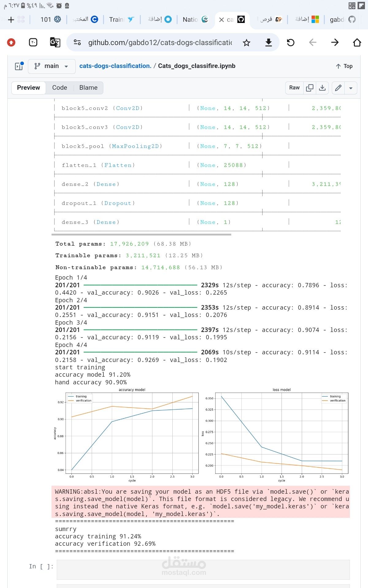Go back to previous page

(313, 42)
